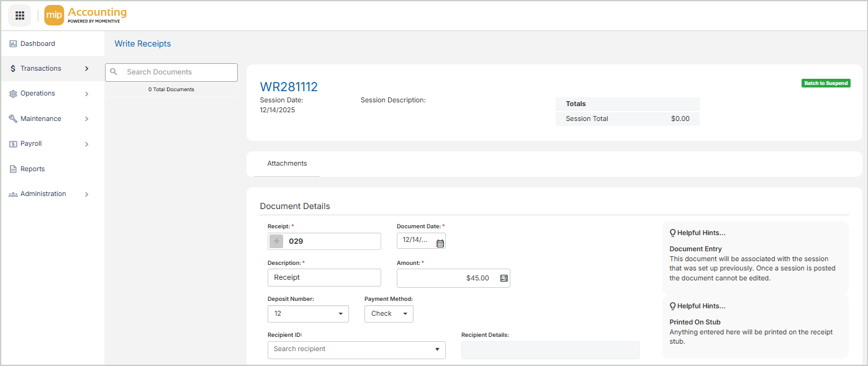Click the magnifier icon in Search Documents
Image resolution: width=868 pixels, height=366 pixels.
pos(114,72)
